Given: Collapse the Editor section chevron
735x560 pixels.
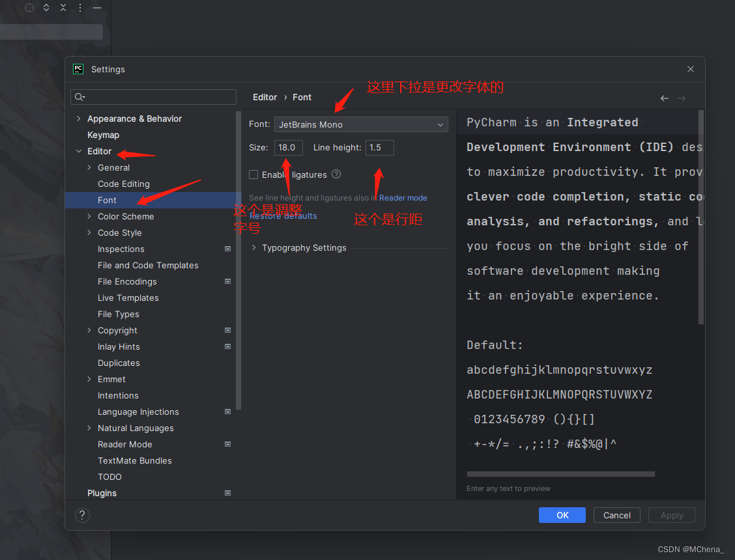Looking at the screenshot, I should coord(79,151).
